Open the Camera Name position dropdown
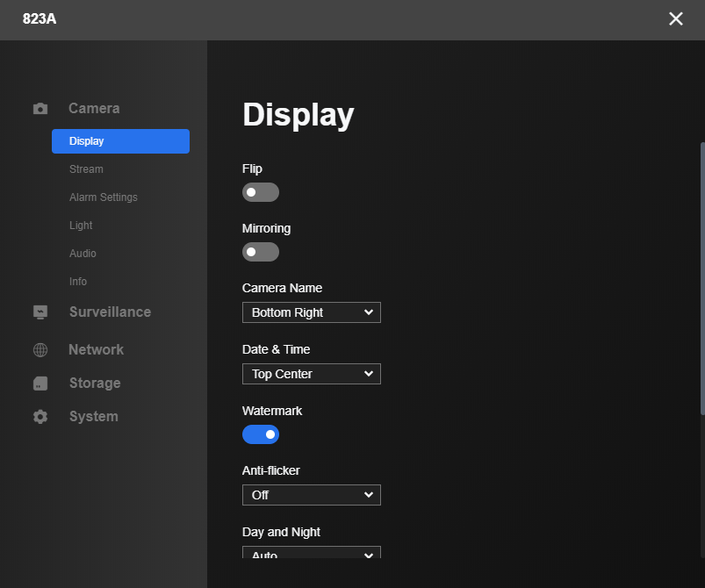 coord(312,312)
